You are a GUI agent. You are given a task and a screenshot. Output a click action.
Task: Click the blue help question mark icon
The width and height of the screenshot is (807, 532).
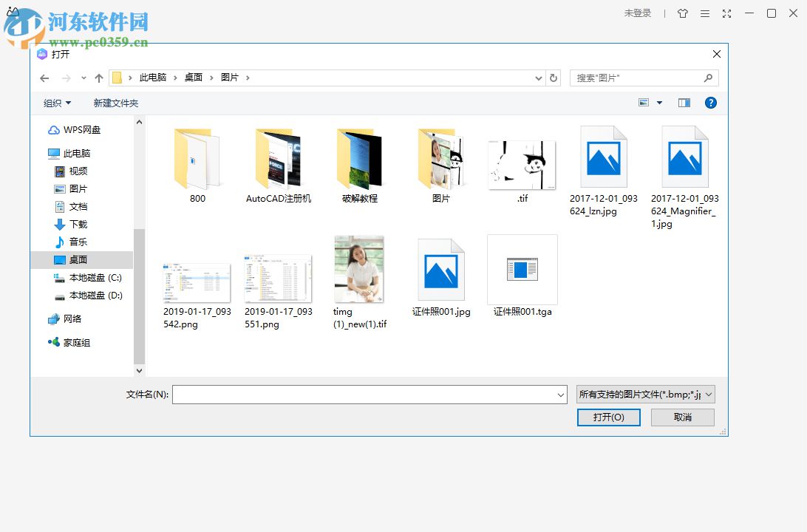coord(711,103)
